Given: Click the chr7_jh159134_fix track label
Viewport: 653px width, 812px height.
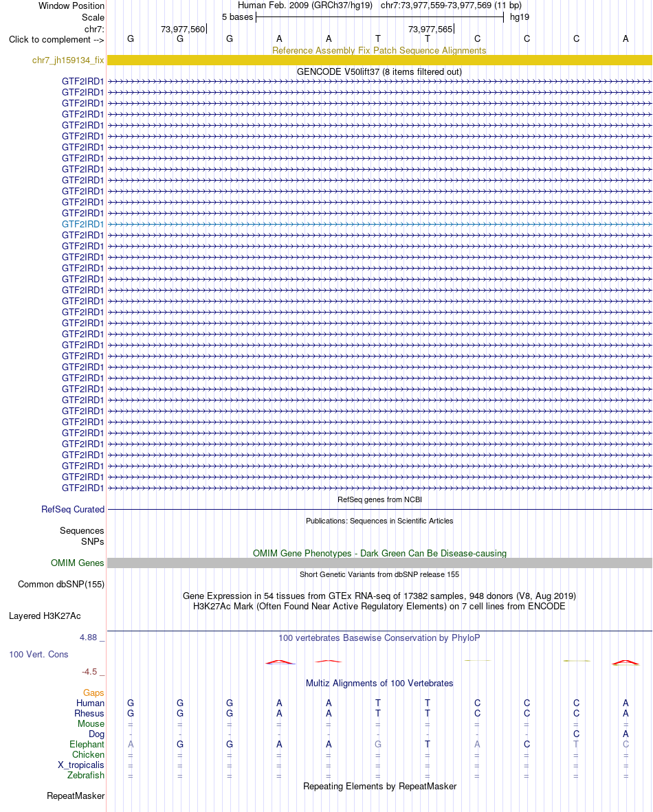Looking at the screenshot, I should (x=68, y=60).
